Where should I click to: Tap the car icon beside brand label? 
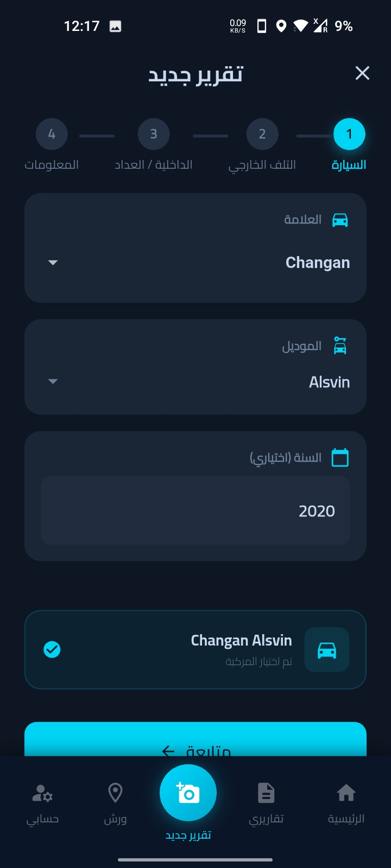point(340,220)
